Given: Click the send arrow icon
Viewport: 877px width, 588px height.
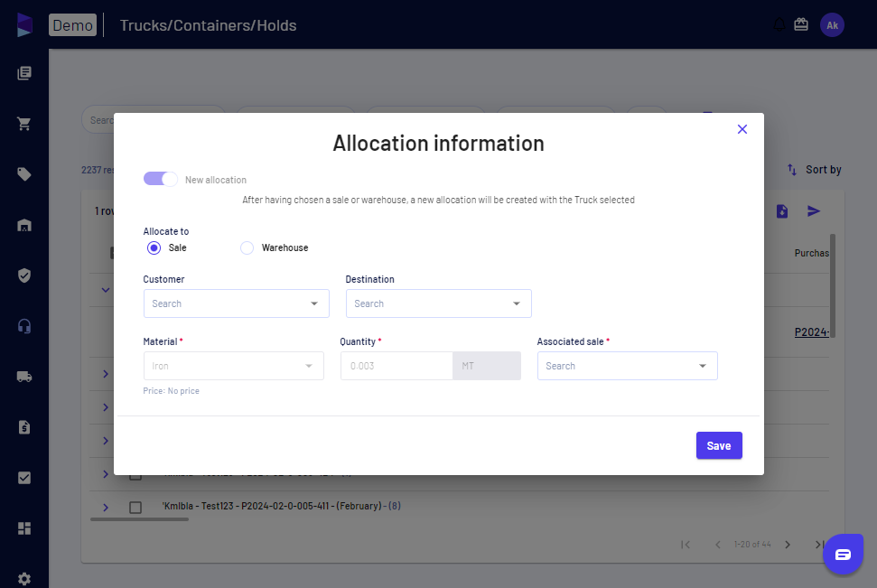Looking at the screenshot, I should click(x=814, y=211).
